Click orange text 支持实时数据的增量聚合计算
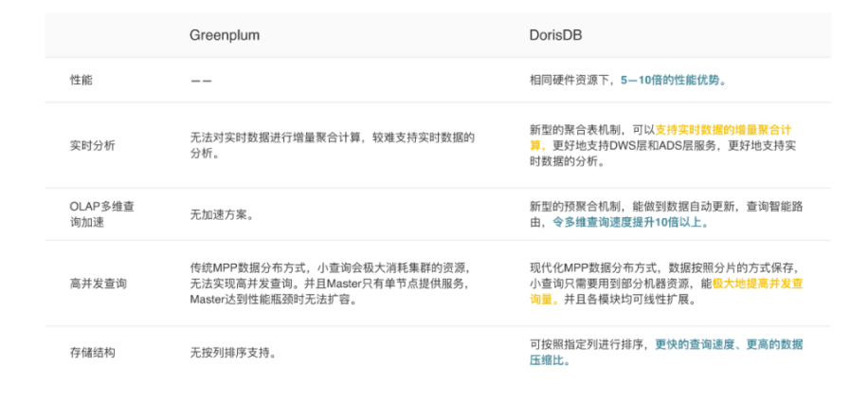Viewport: 868px width, 404px height. click(723, 130)
